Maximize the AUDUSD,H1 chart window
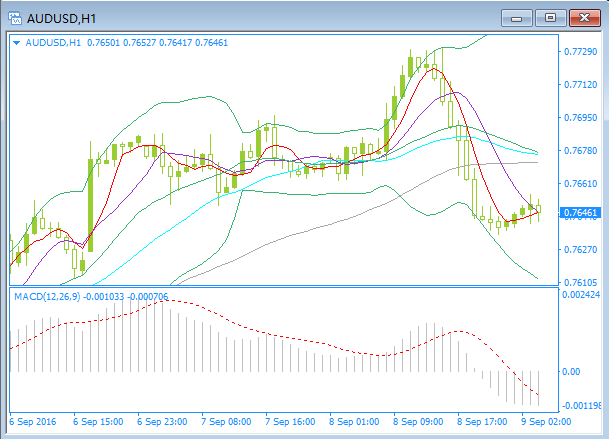Image resolution: width=609 pixels, height=439 pixels. click(x=550, y=17)
